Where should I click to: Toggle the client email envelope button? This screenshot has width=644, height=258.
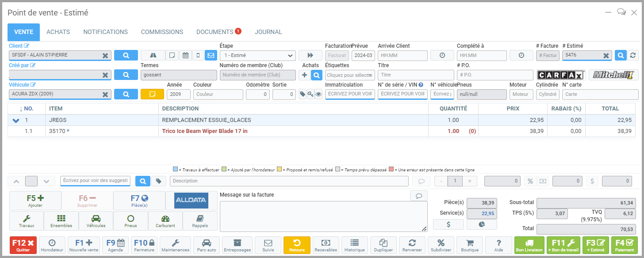211,55
